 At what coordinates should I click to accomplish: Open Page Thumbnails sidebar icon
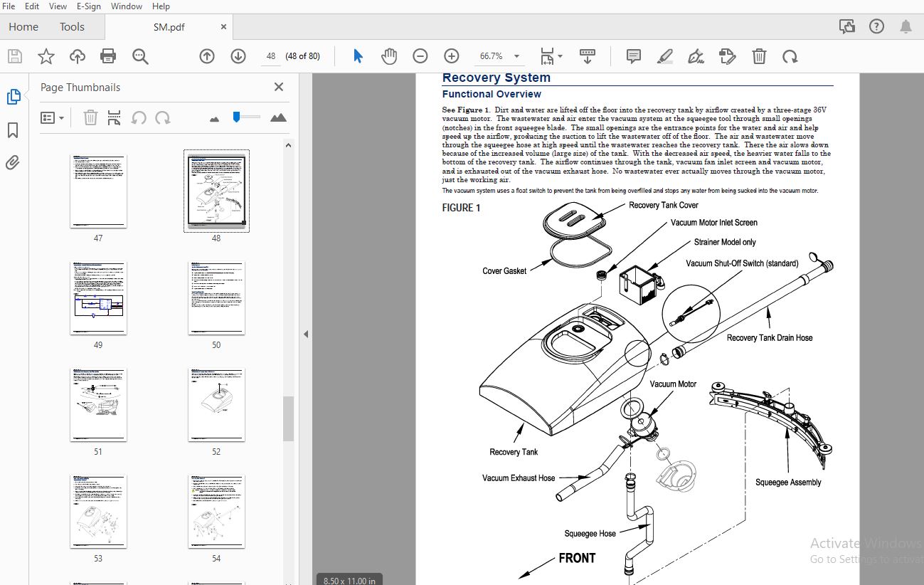pos(13,97)
